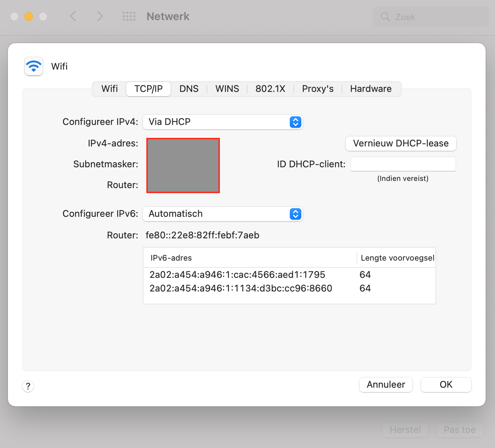Show all preferences via the grid icon
The image size is (495, 448).
[x=129, y=16]
